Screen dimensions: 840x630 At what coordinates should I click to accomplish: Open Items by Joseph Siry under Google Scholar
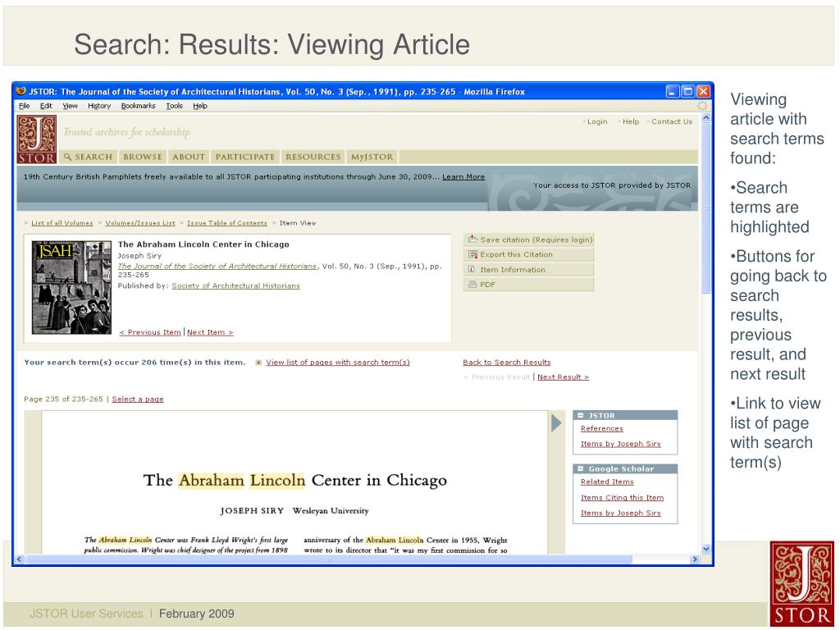[620, 513]
